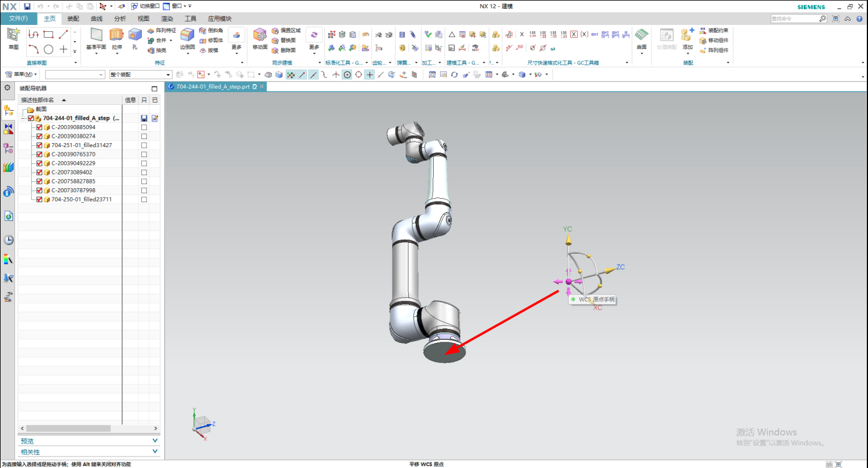Image resolution: width=868 pixels, height=468 pixels.
Task: Click the 草图 (Sketch) tool icon
Action: click(13, 35)
